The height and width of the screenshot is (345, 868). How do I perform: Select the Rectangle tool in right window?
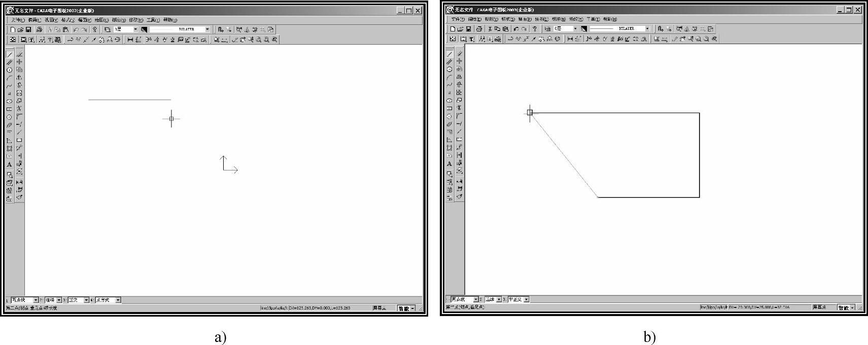pyautogui.click(x=449, y=108)
